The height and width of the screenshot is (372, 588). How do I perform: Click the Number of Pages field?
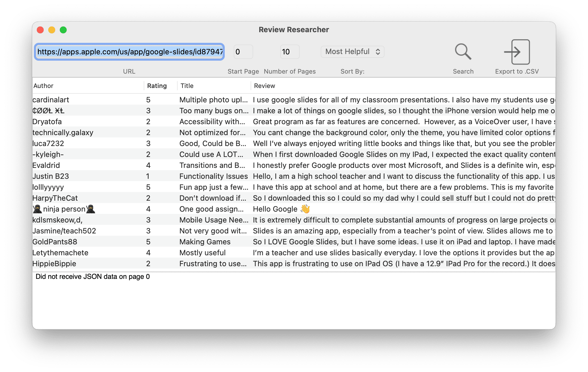pos(290,52)
